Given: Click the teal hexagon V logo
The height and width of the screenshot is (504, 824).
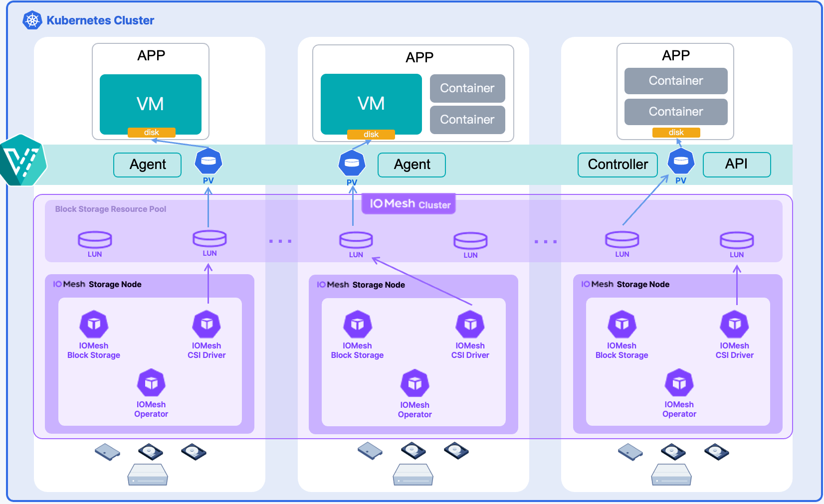Looking at the screenshot, I should click(x=23, y=161).
